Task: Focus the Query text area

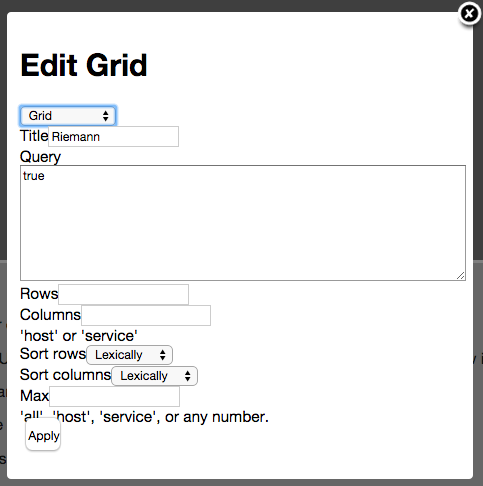Action: [x=243, y=223]
